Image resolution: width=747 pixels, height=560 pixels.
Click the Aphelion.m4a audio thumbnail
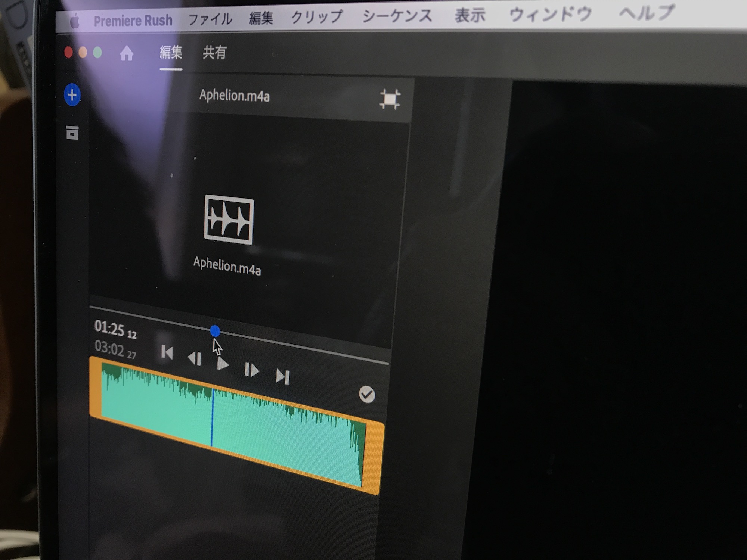229,220
